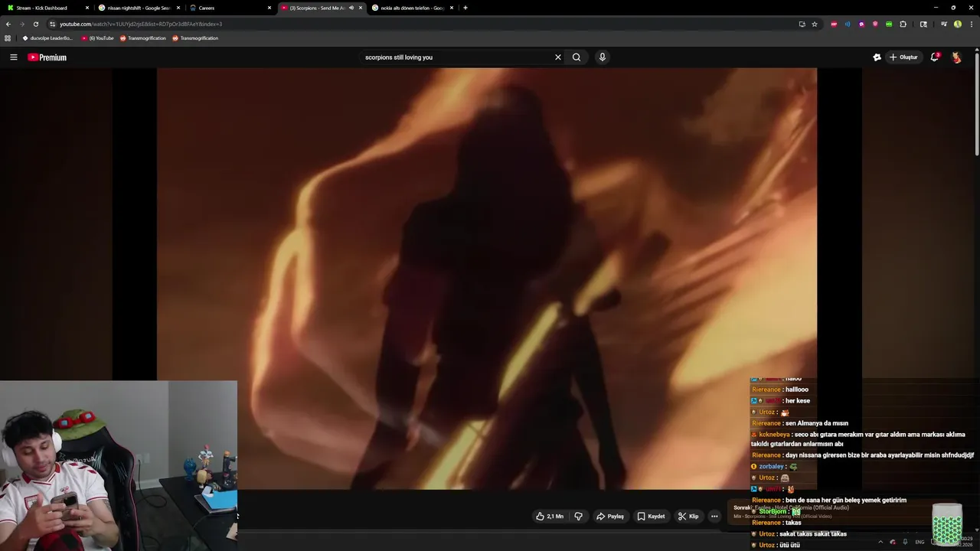This screenshot has height=551, width=980.
Task: Mute the Scorpions tab audio icon
Action: pyautogui.click(x=351, y=8)
